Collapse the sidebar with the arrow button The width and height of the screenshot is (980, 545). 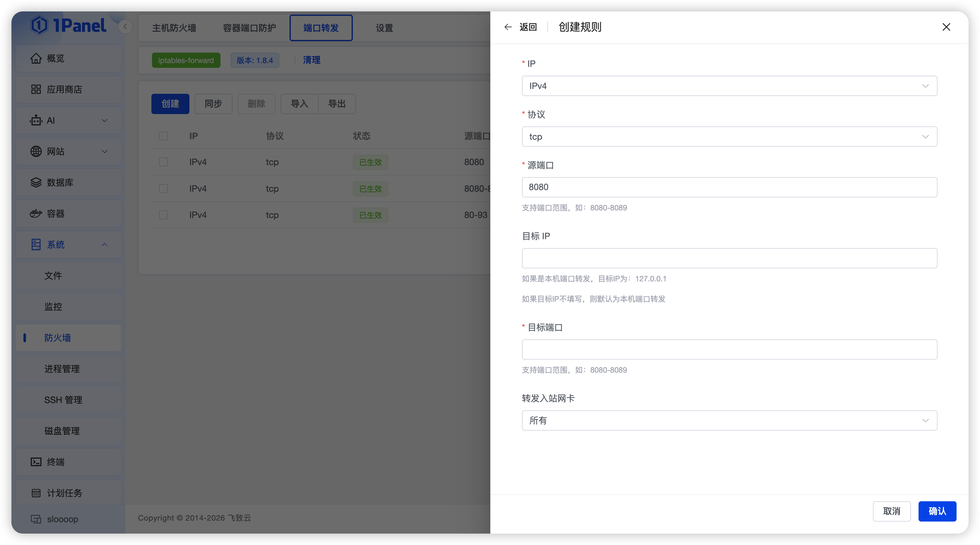(125, 27)
